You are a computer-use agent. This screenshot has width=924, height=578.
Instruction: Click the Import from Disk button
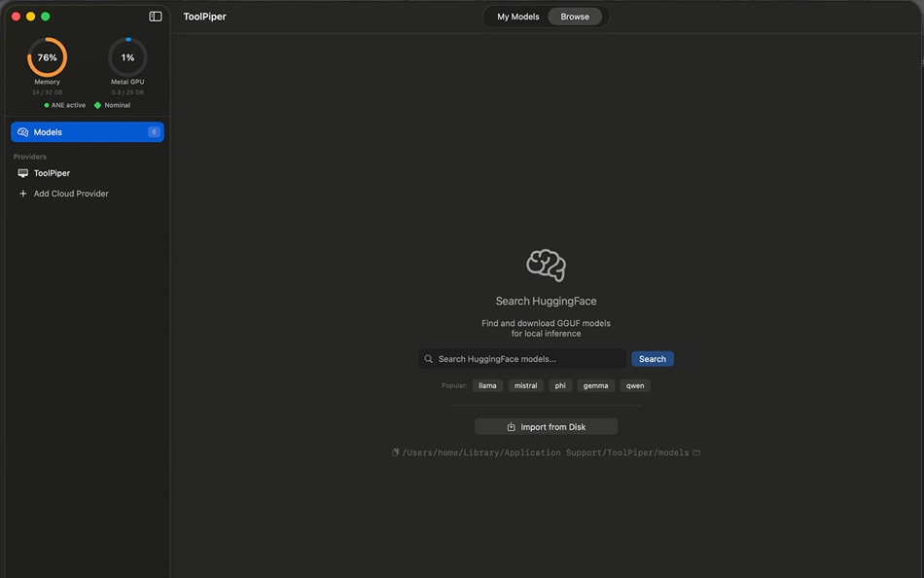tap(546, 426)
